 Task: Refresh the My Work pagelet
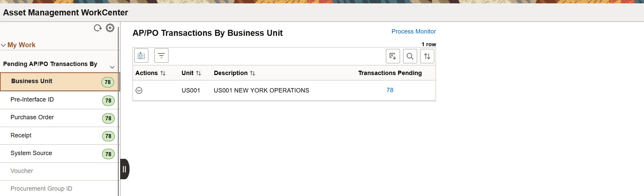[98, 28]
